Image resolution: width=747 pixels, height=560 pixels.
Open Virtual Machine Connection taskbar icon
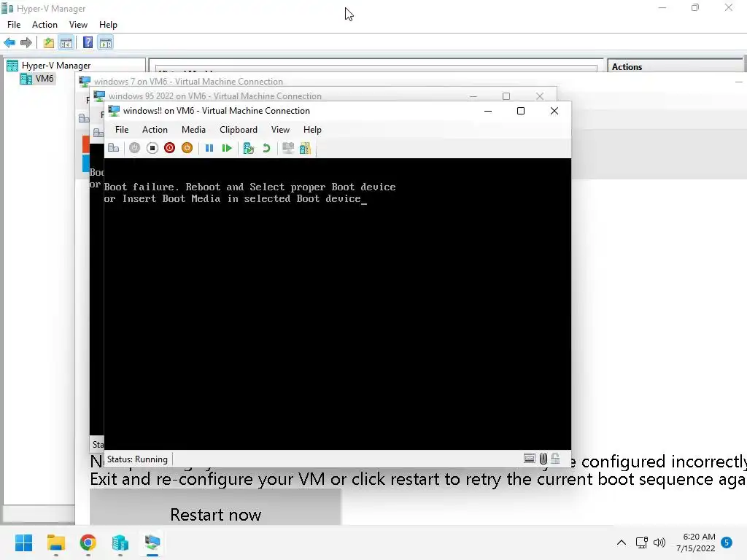tap(152, 542)
